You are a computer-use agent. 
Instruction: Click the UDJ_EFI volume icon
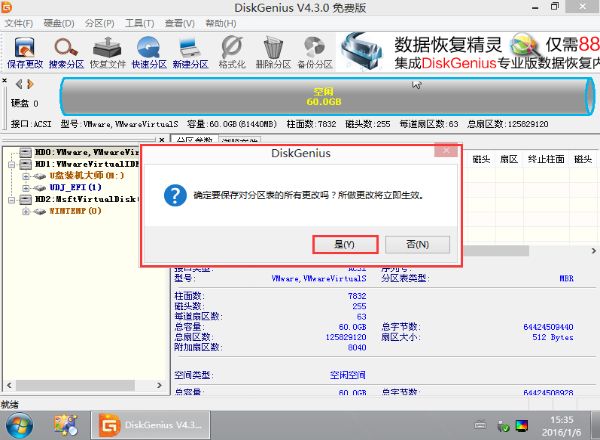(x=39, y=188)
